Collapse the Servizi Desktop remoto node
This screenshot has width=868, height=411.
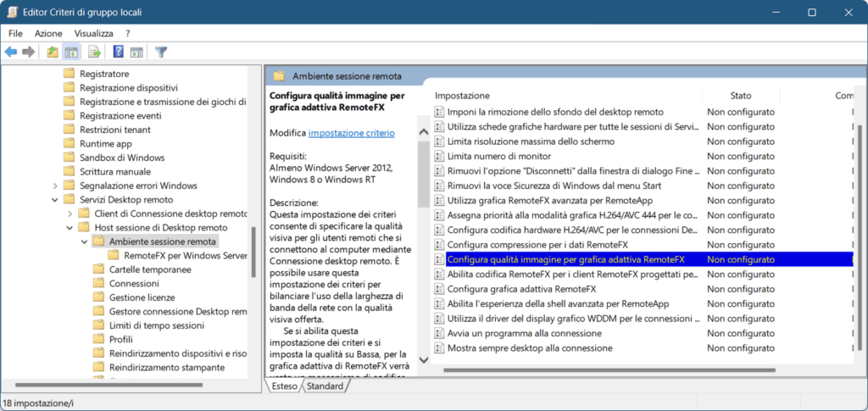(x=55, y=200)
